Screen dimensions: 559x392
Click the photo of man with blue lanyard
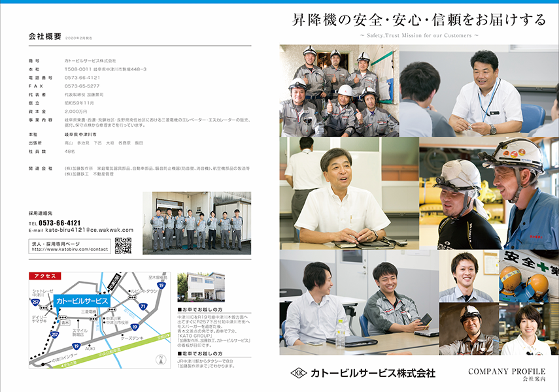pyautogui.click(x=479, y=91)
